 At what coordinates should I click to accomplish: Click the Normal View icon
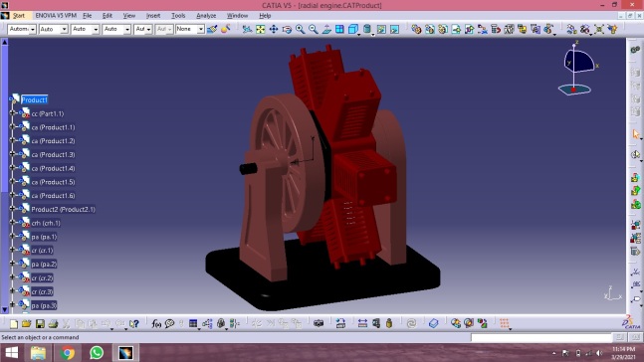tap(326, 29)
